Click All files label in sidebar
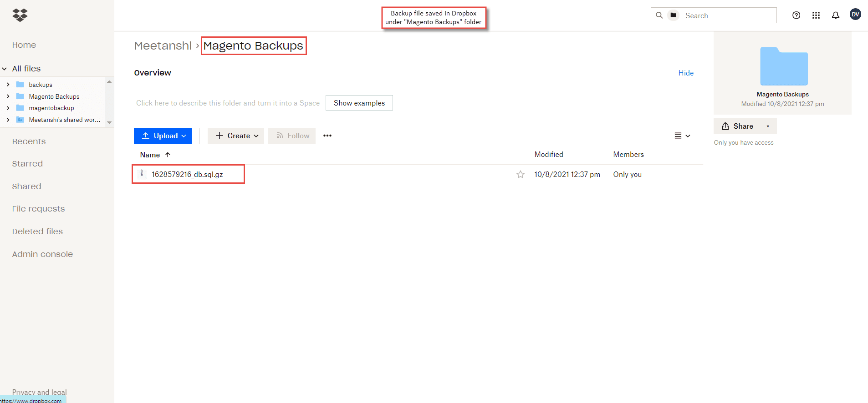868x403 pixels. [26, 69]
